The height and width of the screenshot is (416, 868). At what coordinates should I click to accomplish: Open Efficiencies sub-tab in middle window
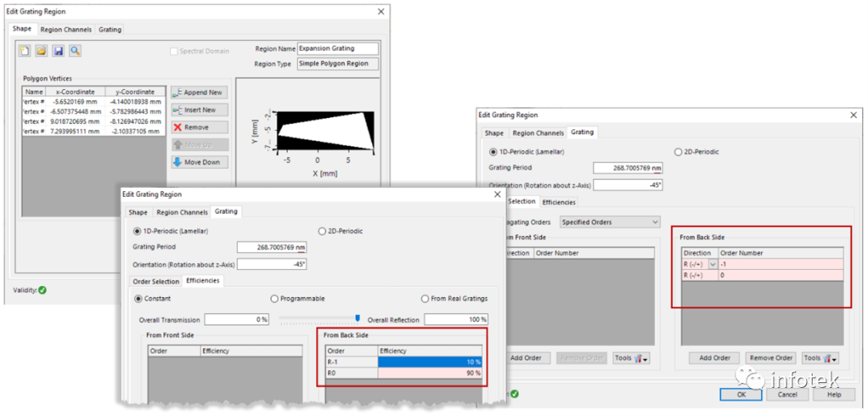[x=203, y=281]
